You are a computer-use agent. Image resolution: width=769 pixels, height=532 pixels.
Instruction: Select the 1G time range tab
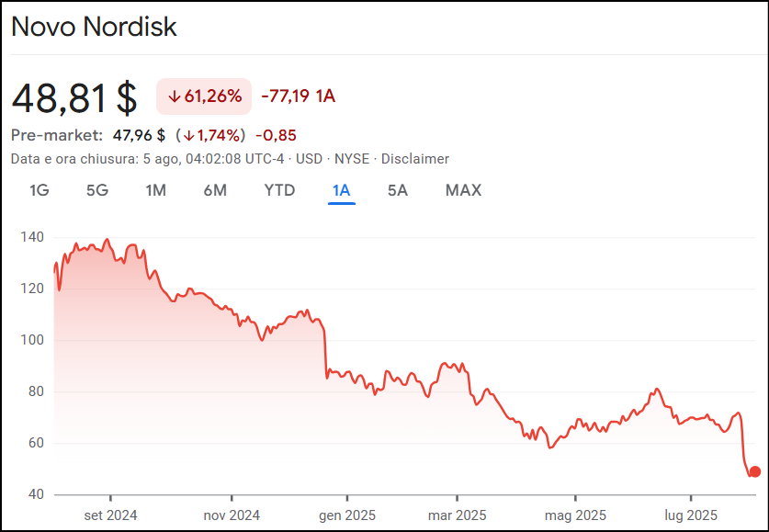[40, 190]
